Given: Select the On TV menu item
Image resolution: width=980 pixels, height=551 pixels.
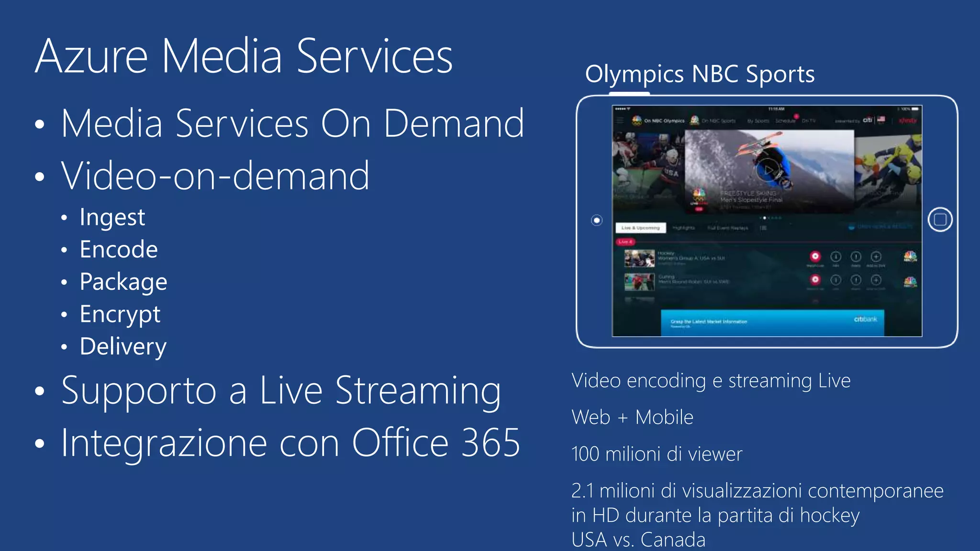Looking at the screenshot, I should pos(809,121).
